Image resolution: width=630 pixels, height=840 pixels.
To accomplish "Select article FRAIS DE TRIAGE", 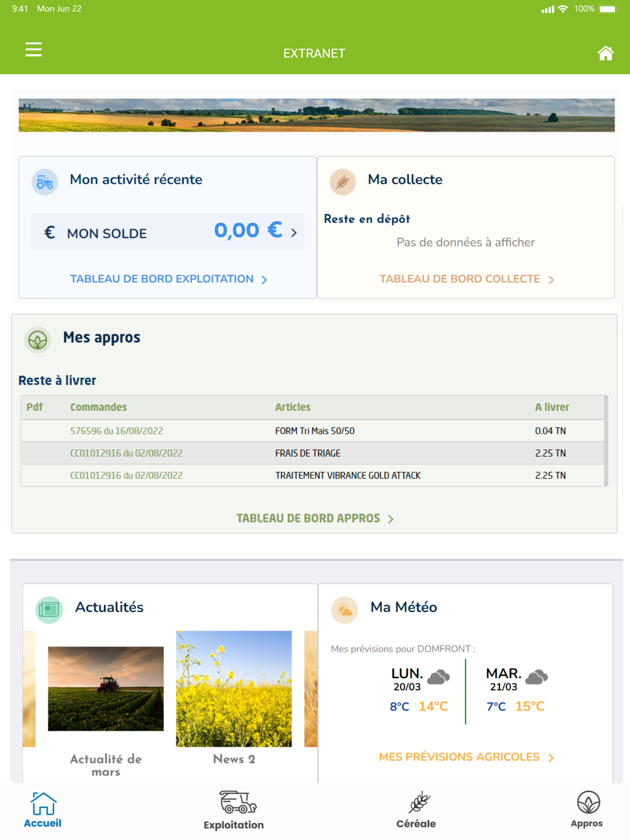I will click(307, 453).
